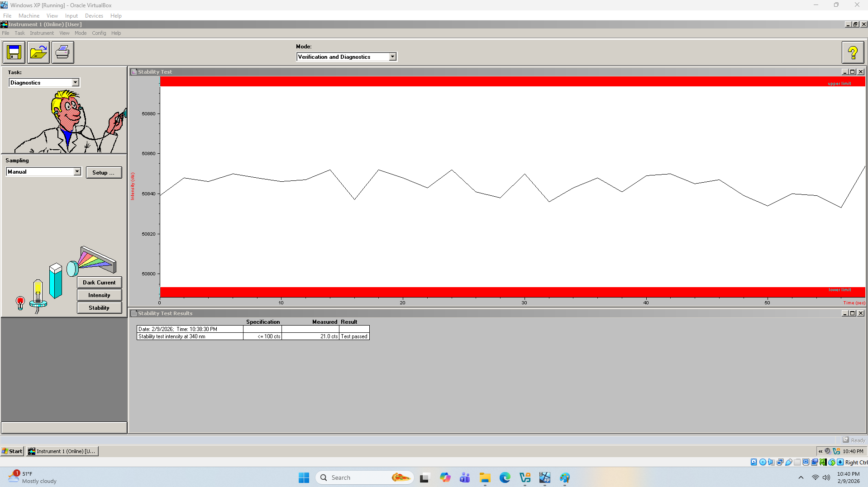The height and width of the screenshot is (487, 868).
Task: Open the Task dropdown showing Diagnostics
Action: (x=75, y=82)
